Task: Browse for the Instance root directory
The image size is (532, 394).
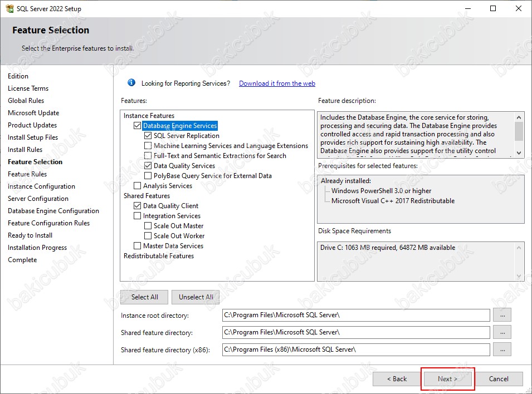Action: point(502,316)
